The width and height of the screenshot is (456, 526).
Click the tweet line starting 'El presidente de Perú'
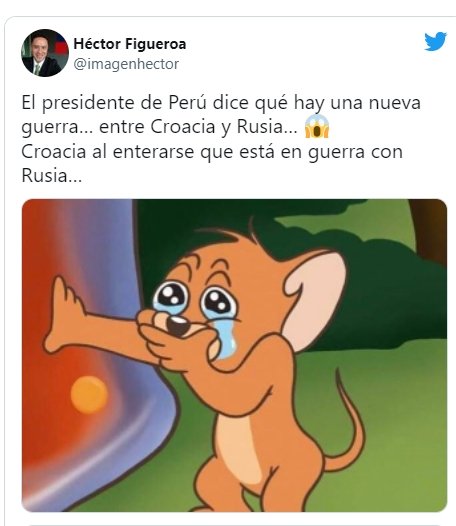(221, 103)
